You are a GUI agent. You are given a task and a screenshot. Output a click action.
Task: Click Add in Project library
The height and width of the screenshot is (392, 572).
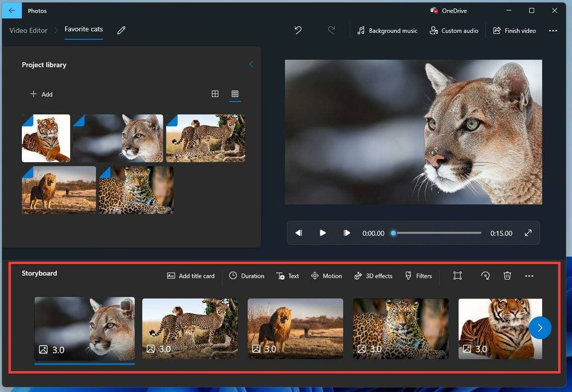(41, 94)
